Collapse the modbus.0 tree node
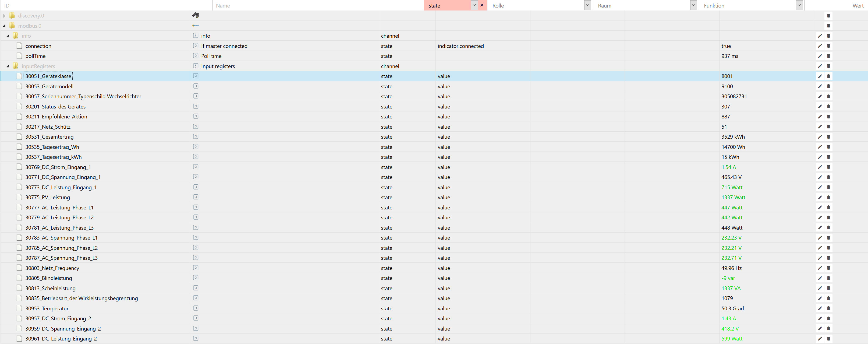The width and height of the screenshot is (868, 344). point(4,26)
